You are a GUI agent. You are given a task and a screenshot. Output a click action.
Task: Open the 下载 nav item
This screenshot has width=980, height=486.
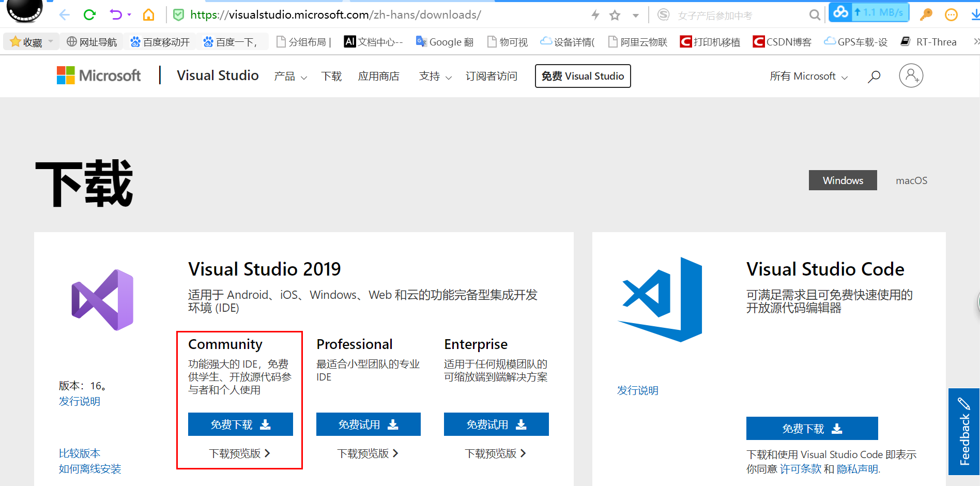tap(331, 77)
